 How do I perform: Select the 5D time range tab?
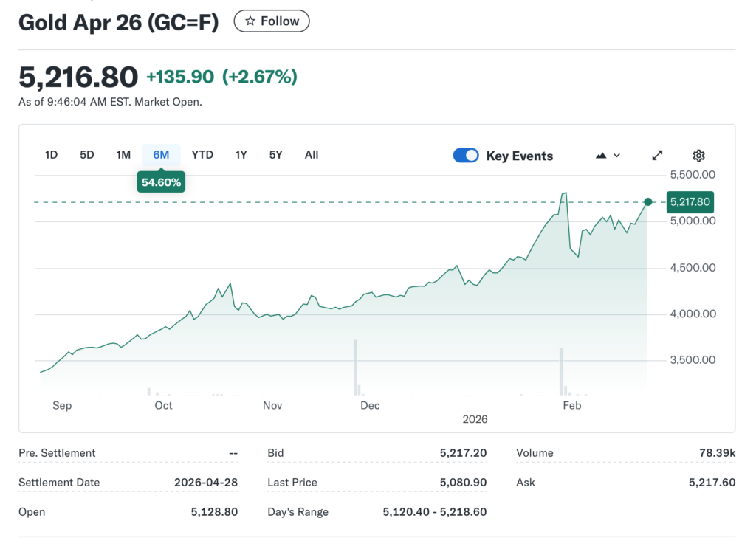(x=86, y=155)
